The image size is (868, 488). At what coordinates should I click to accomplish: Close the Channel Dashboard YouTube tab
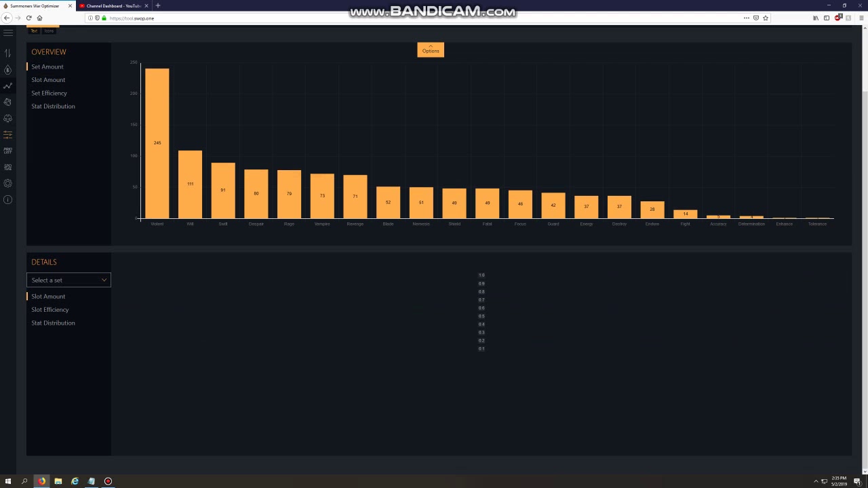coord(146,5)
